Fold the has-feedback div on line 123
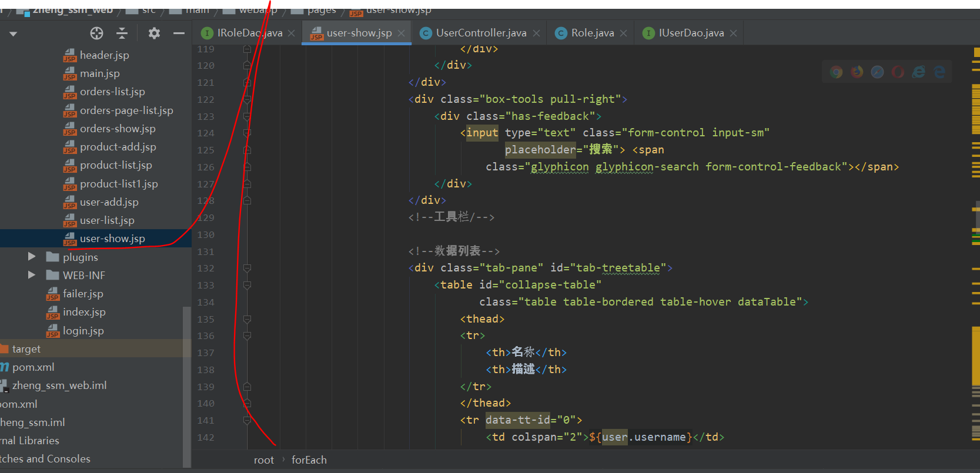The image size is (980, 473). 247,116
